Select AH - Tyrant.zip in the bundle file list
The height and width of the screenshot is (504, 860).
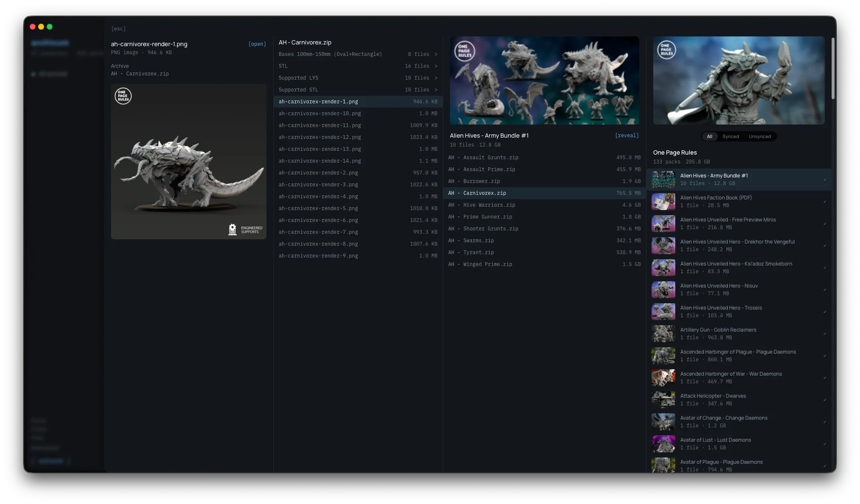544,252
